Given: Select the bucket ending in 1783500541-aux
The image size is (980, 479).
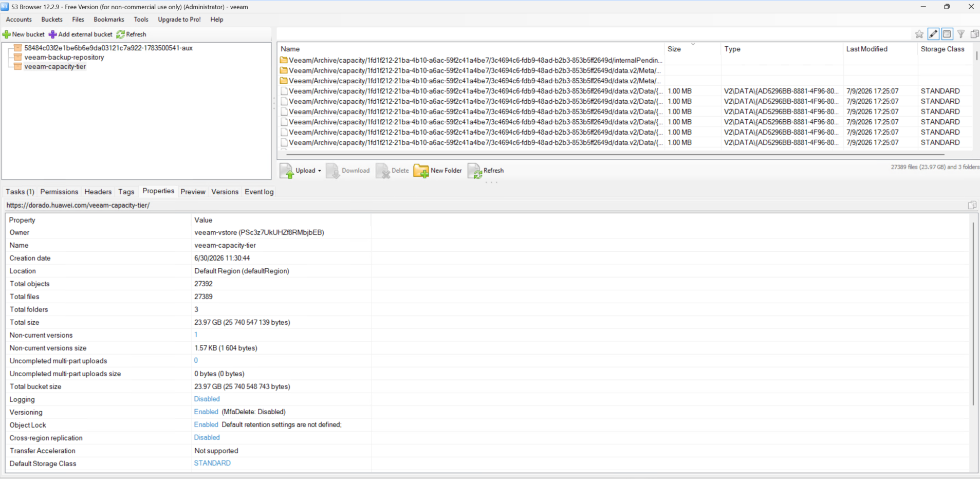Looking at the screenshot, I should (x=108, y=48).
